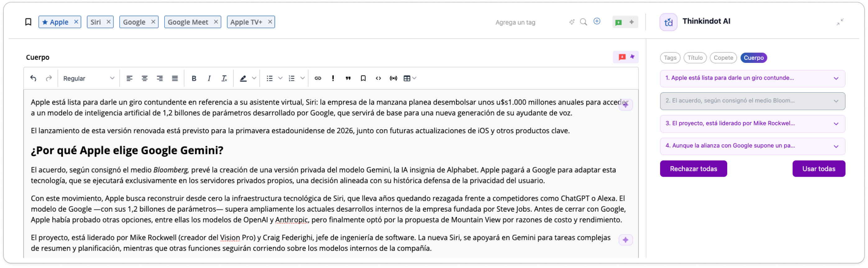Switch to the Título tab
This screenshot has height=268, width=868.
click(695, 58)
